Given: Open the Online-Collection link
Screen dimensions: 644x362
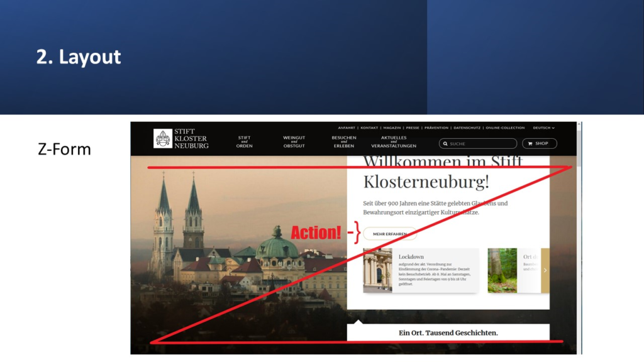Looking at the screenshot, I should 505,128.
